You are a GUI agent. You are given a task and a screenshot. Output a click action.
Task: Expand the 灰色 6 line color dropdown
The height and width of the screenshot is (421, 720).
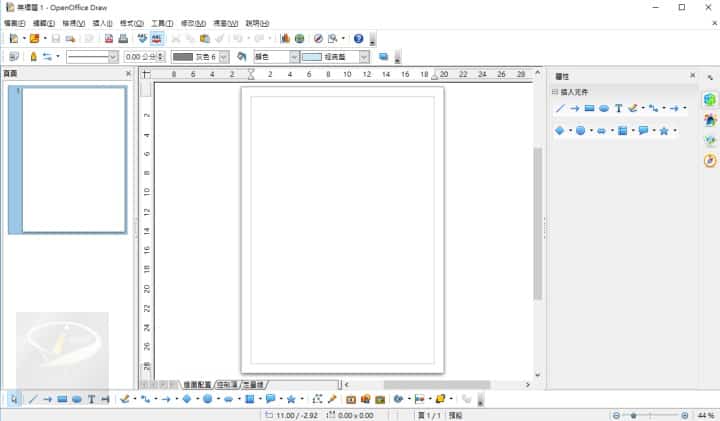(x=223, y=57)
